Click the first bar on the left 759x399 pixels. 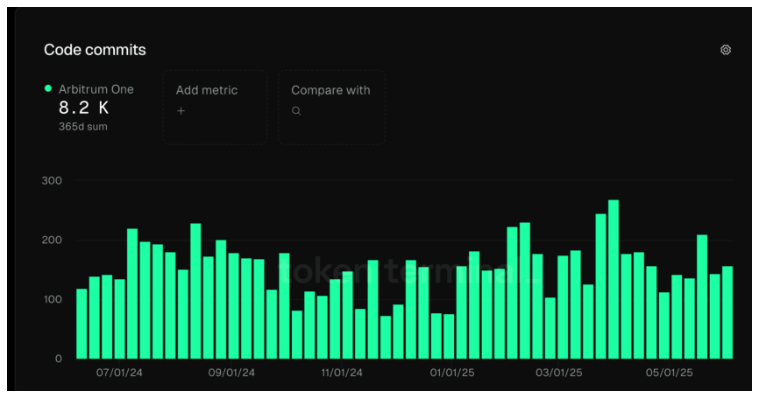[82, 323]
